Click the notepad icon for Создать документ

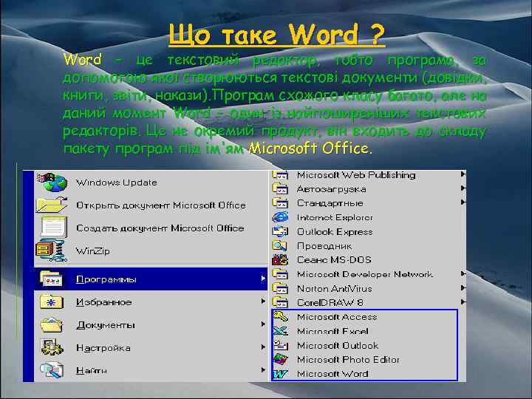[x=53, y=228]
